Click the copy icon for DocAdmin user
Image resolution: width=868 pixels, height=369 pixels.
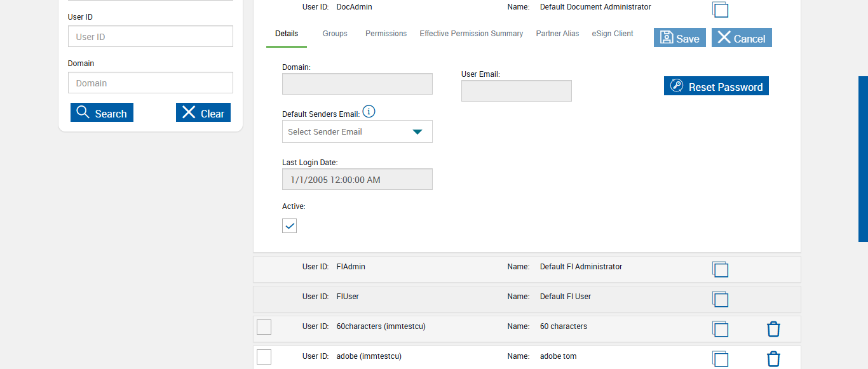coord(720,10)
